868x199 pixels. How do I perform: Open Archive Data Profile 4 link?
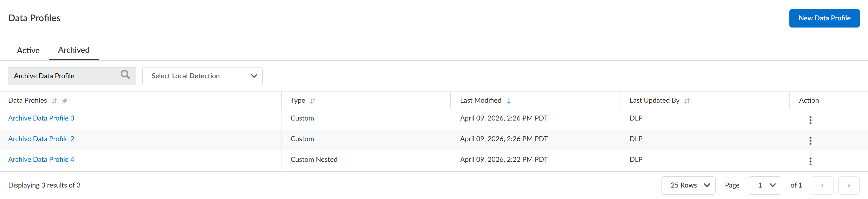tap(41, 160)
